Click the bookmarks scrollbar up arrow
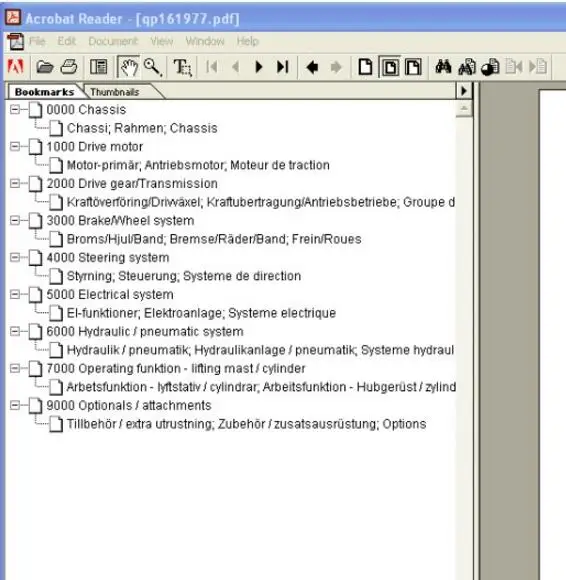This screenshot has height=580, width=566. (464, 109)
